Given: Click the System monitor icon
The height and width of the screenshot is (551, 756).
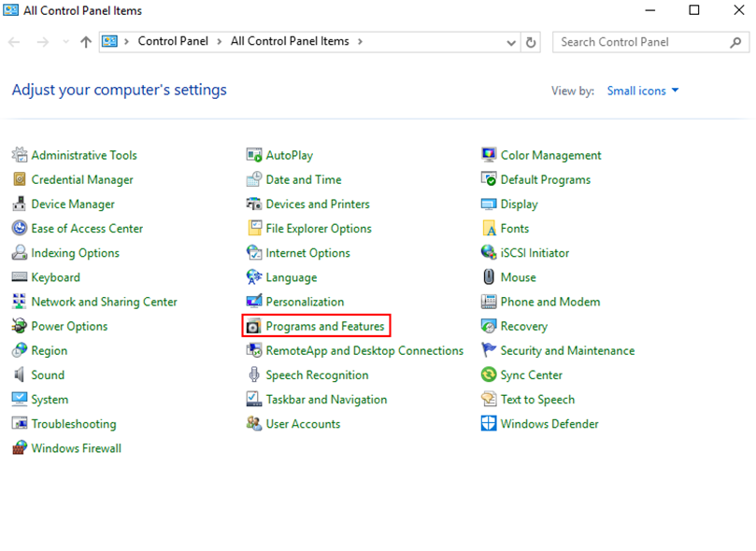Looking at the screenshot, I should click(x=20, y=399).
